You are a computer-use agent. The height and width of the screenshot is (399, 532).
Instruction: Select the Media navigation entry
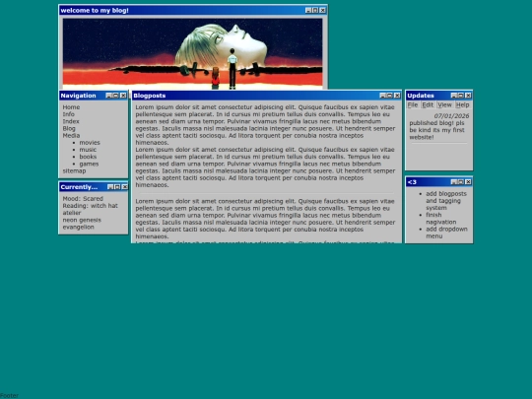[71, 135]
